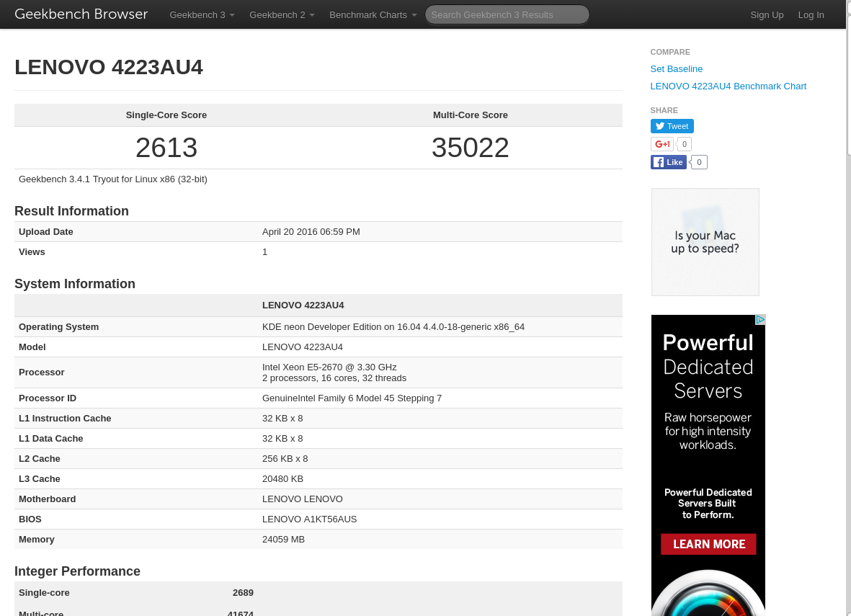Click the Facebook Like count bubble
851x616 pixels.
click(699, 161)
